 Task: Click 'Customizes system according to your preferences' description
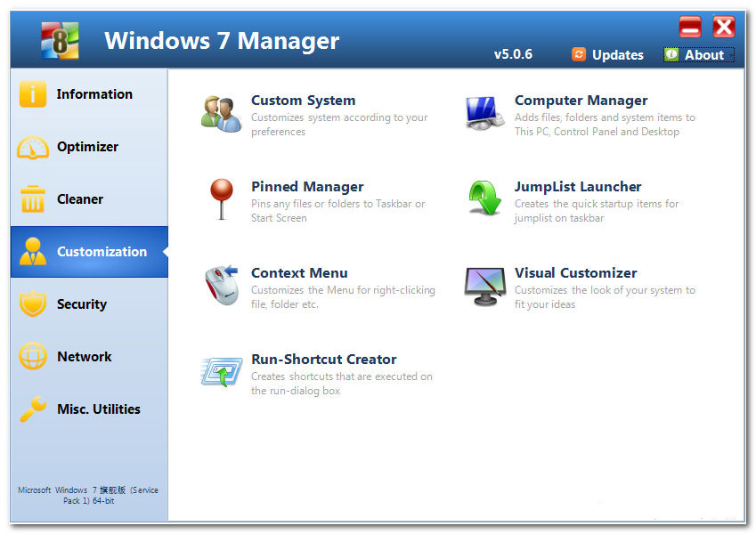(x=339, y=125)
